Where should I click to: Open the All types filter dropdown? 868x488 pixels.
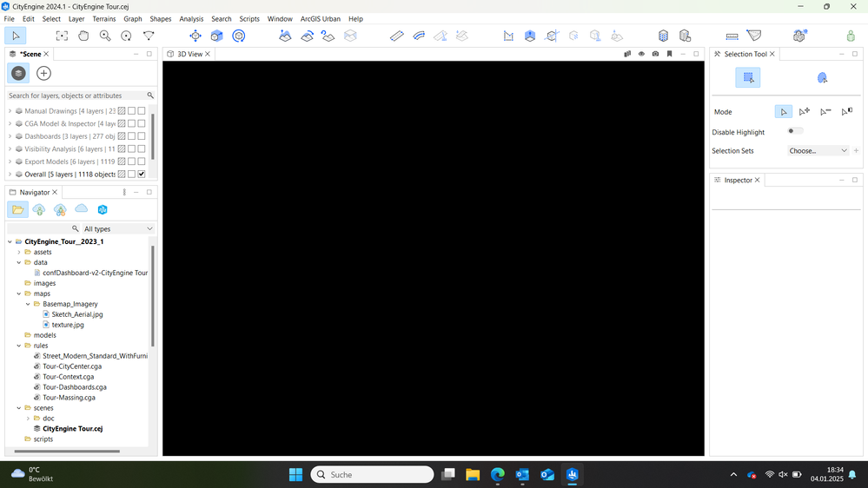[x=118, y=228]
